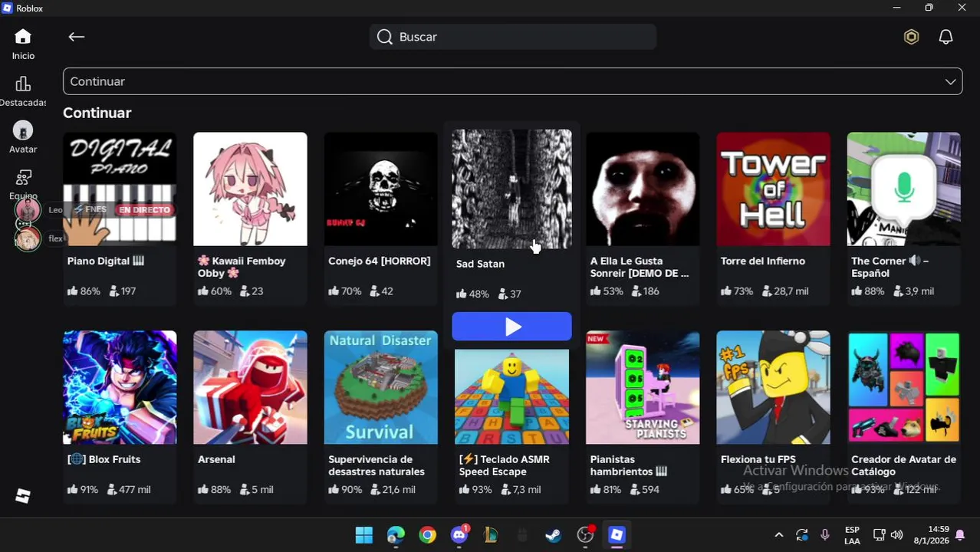Open Destacadas charts in sidebar
980x552 pixels.
23,90
